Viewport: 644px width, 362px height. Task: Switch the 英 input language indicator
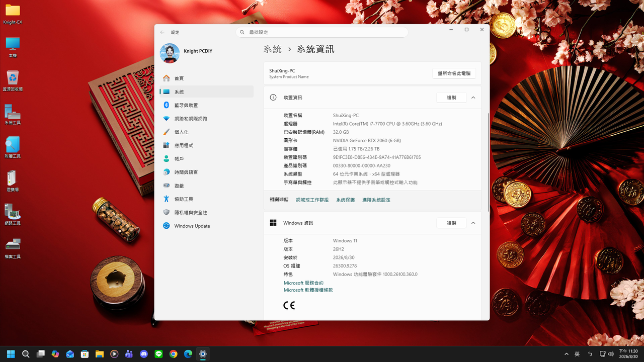coord(578,354)
